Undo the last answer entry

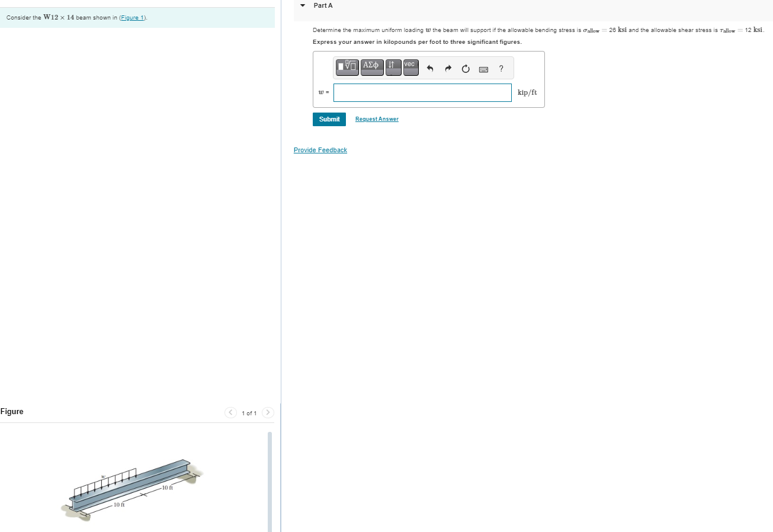[430, 68]
